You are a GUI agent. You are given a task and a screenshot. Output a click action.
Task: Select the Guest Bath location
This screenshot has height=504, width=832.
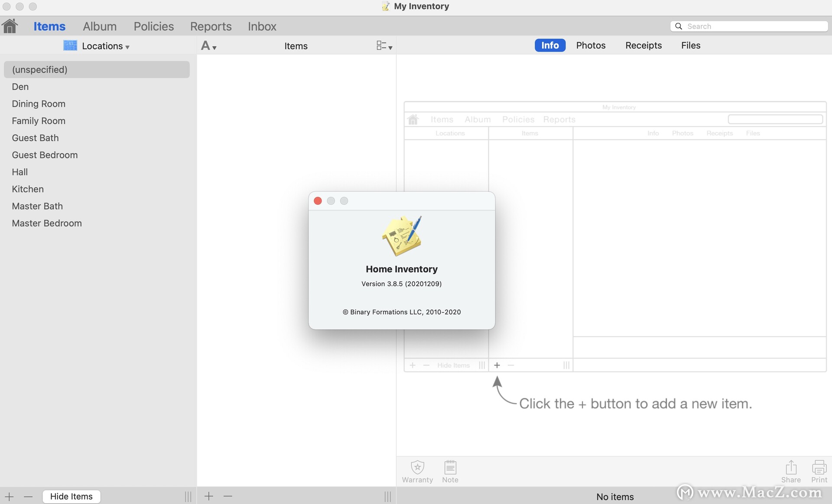[x=97, y=138]
